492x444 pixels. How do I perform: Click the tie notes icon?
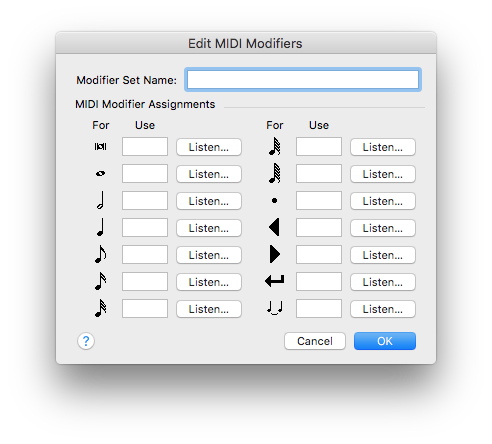click(x=275, y=308)
